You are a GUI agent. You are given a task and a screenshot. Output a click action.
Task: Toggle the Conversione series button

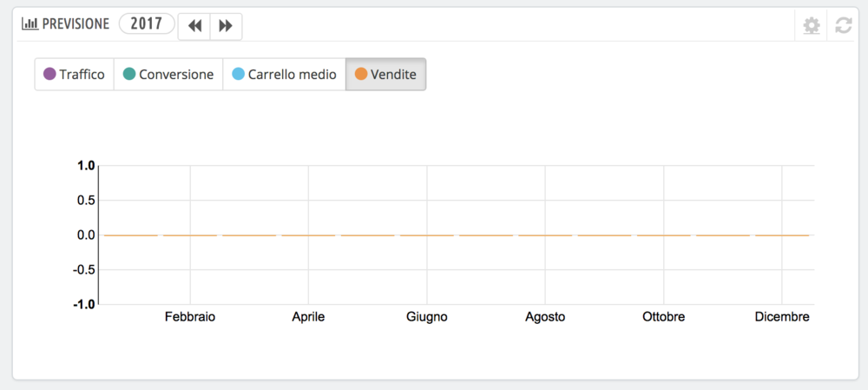tap(168, 75)
